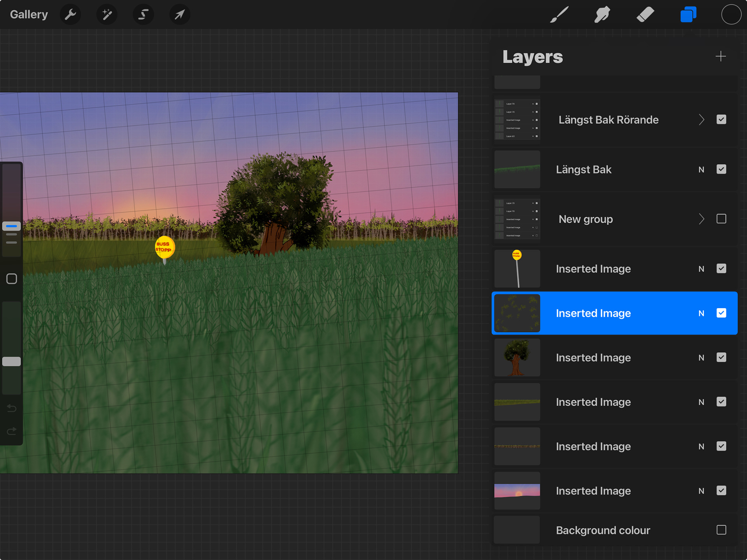The width and height of the screenshot is (747, 560).
Task: Hide the grass strip Inserted Image layer
Action: tap(721, 402)
